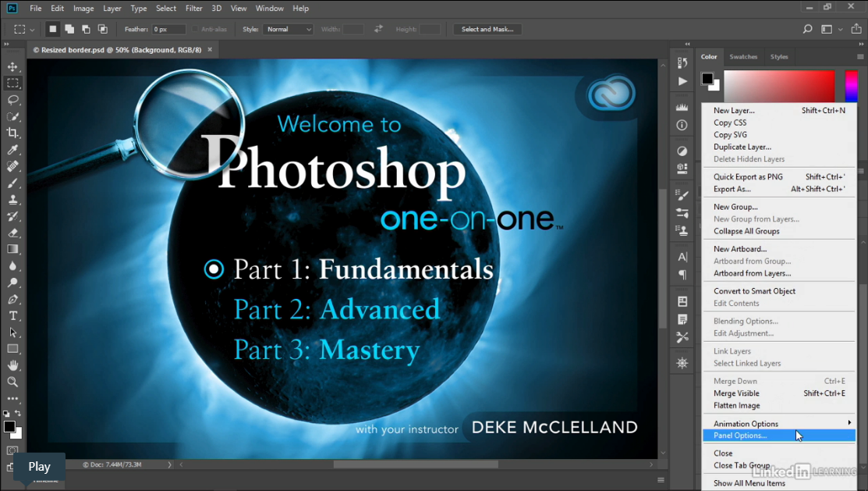The image size is (868, 491).
Task: Select the History Brush tool
Action: [x=12, y=216]
